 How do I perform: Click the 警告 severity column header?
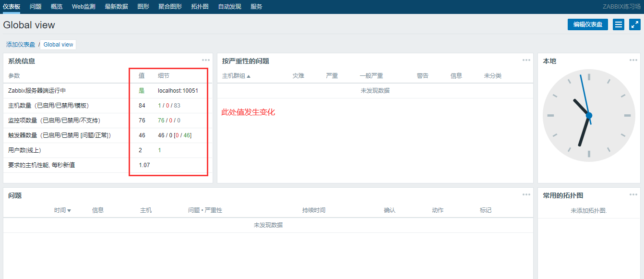click(423, 76)
